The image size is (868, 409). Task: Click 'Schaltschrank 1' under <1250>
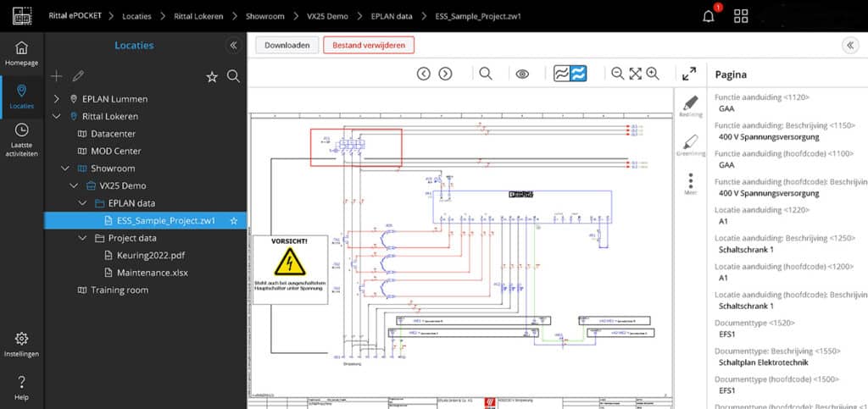click(x=746, y=250)
